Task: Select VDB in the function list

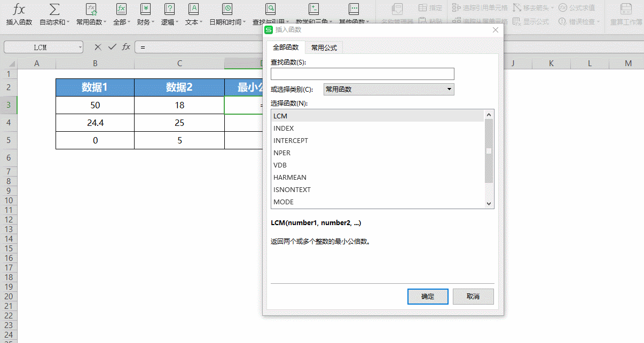Action: [x=377, y=165]
